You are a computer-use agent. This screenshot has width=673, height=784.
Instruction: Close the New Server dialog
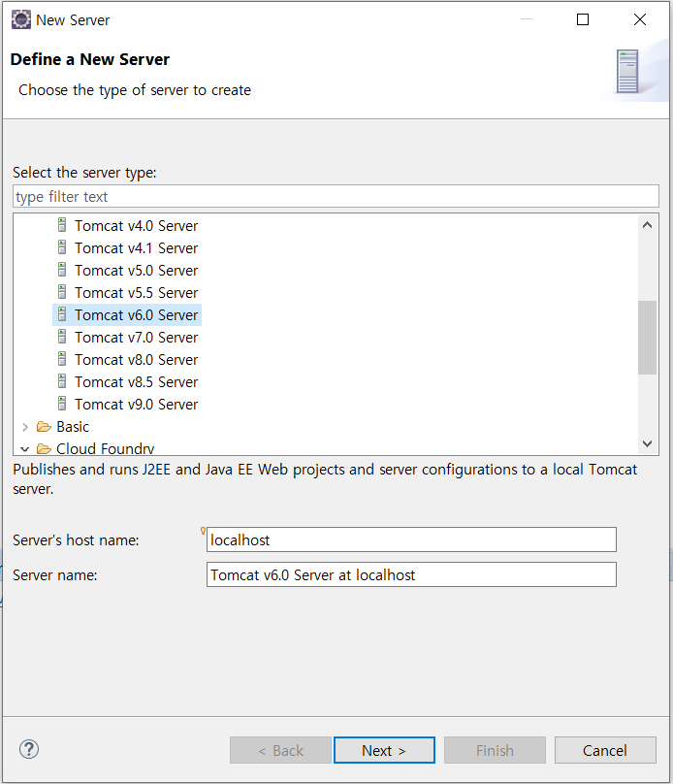pyautogui.click(x=640, y=19)
